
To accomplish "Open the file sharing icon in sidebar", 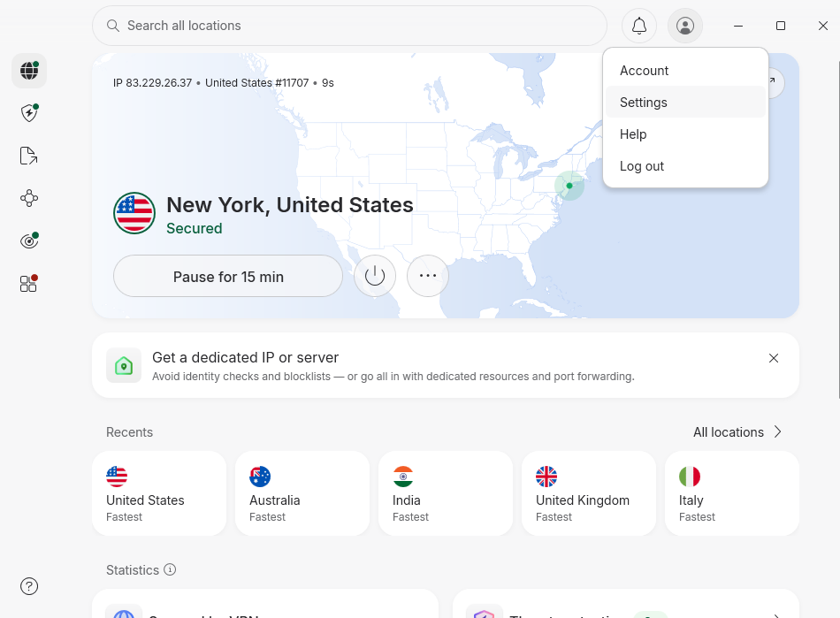I will 29,156.
